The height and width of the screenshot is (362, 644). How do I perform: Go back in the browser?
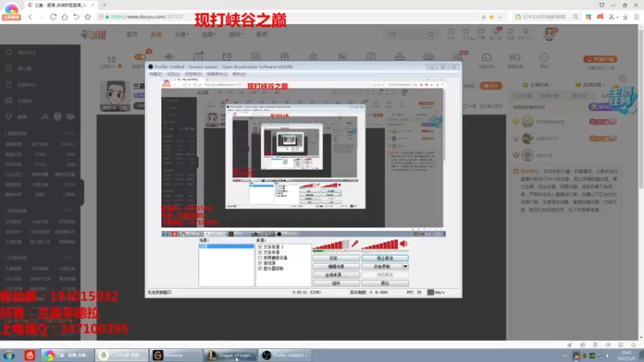pyautogui.click(x=30, y=17)
